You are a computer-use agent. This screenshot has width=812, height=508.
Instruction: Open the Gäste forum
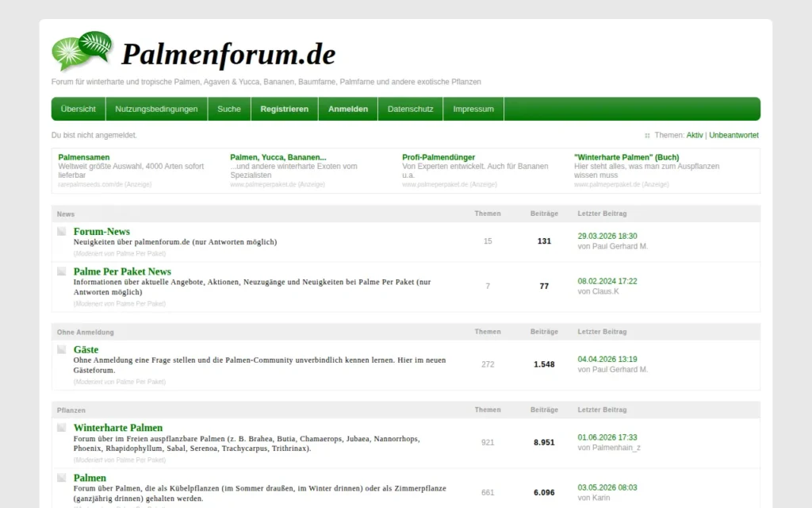[x=86, y=350]
